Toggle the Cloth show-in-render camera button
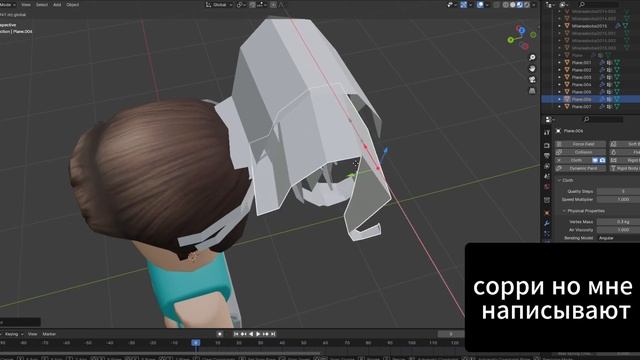The height and width of the screenshot is (360, 640). click(x=602, y=160)
